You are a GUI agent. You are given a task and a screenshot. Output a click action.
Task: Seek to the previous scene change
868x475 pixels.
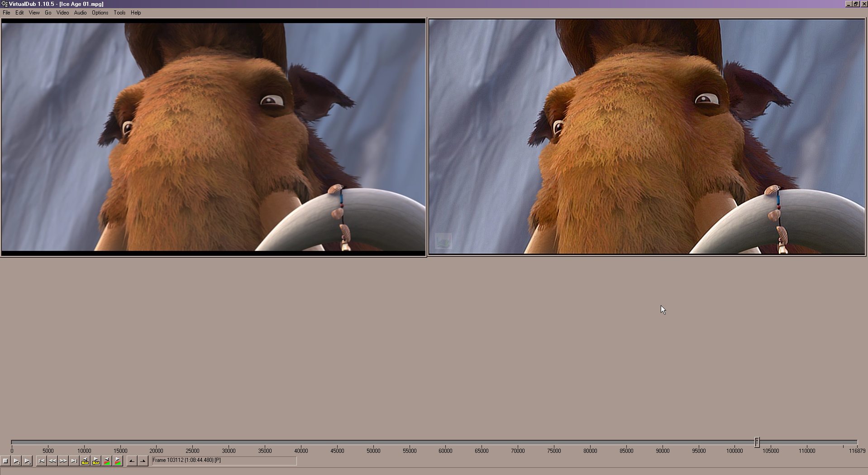(107, 461)
